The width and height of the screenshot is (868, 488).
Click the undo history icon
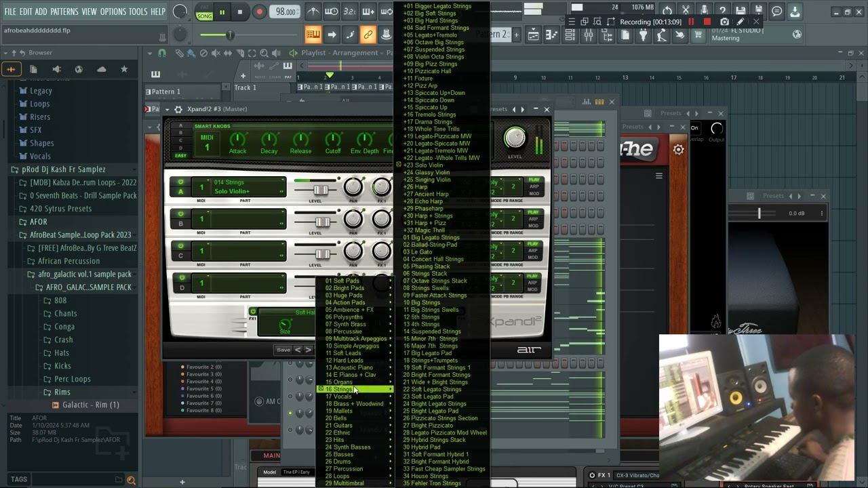(x=667, y=11)
